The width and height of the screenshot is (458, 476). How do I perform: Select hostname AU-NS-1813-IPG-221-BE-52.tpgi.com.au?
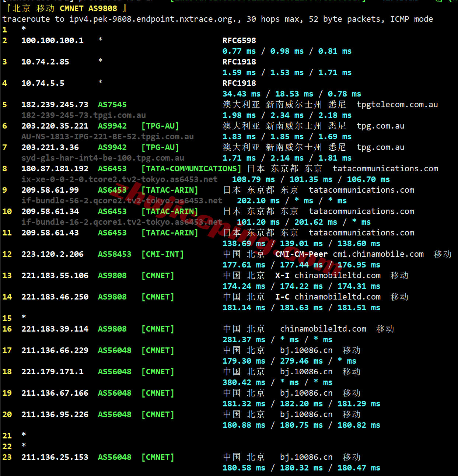click(x=108, y=137)
